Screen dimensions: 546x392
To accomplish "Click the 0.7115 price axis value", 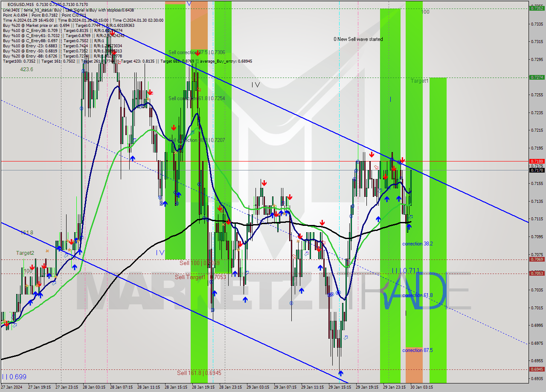I will 537,219.
